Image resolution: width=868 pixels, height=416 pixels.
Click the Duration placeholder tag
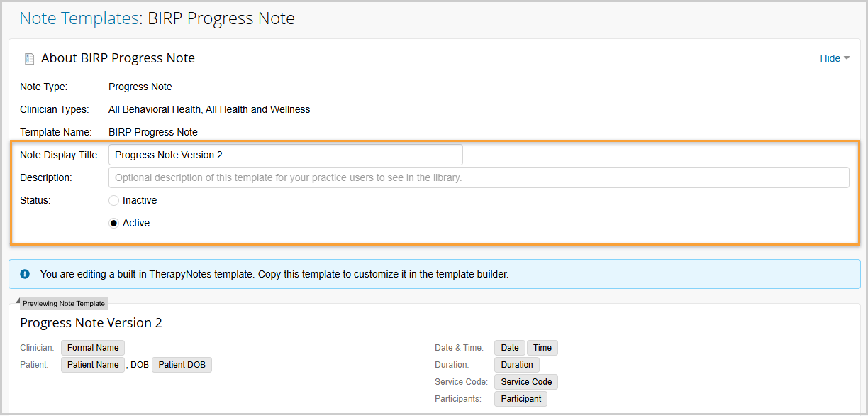(x=517, y=365)
